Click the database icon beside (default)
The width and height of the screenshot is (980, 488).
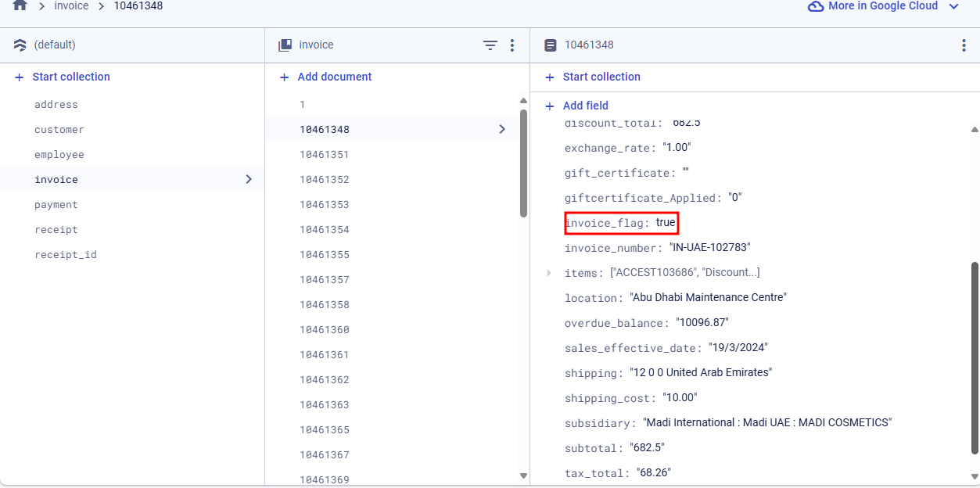20,45
